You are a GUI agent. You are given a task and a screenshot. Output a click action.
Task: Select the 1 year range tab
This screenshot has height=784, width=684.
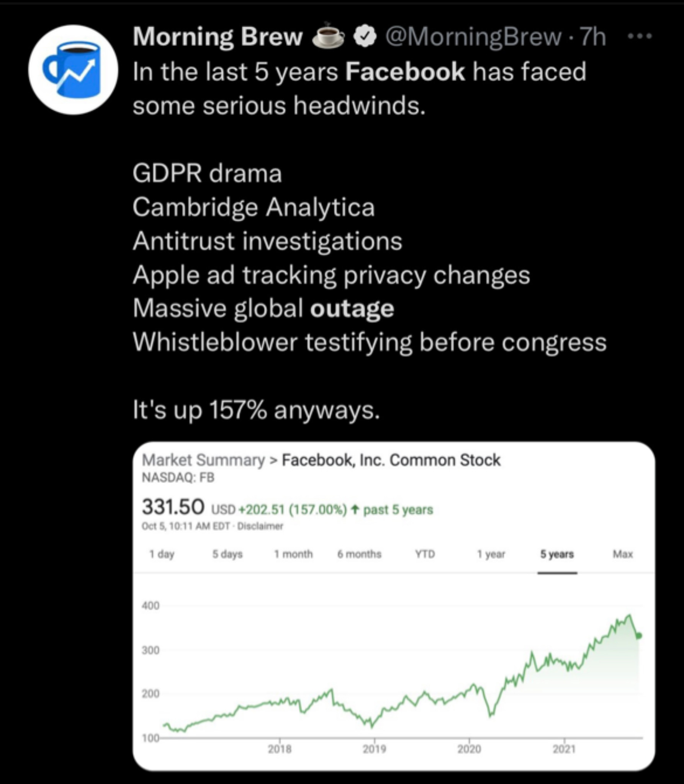[x=491, y=554]
